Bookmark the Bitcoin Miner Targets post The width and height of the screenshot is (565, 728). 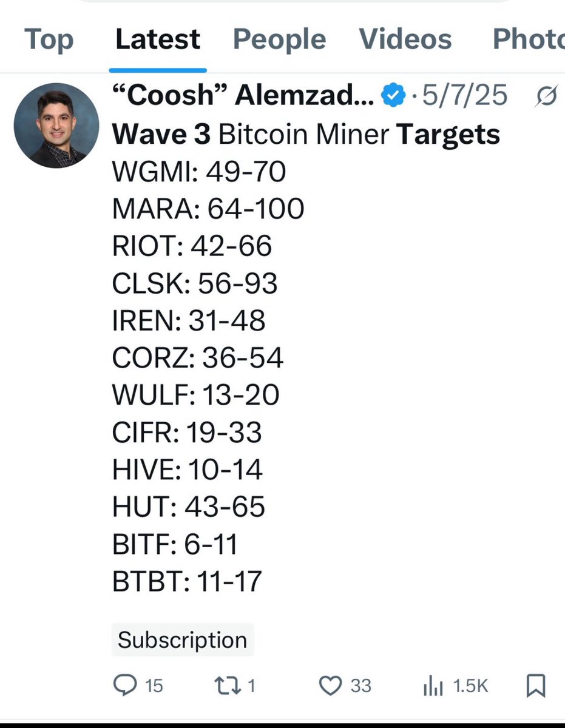coord(535,686)
